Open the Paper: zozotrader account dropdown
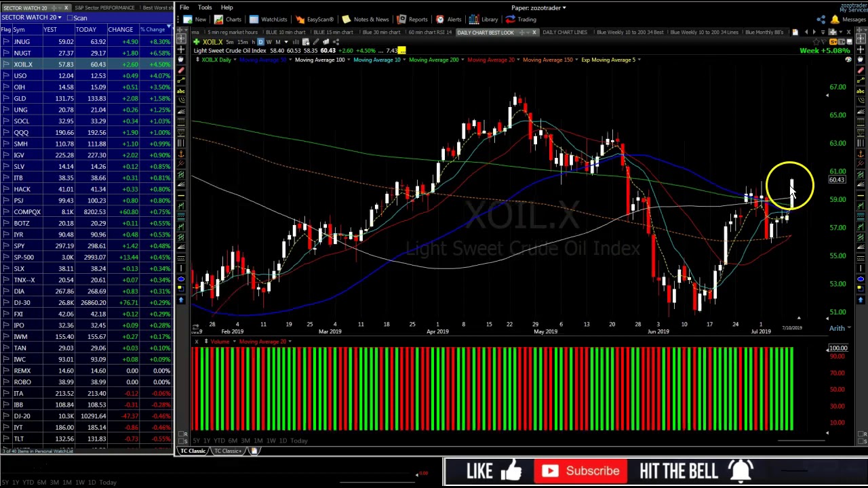Viewport: 868px width, 488px height. tap(538, 7)
